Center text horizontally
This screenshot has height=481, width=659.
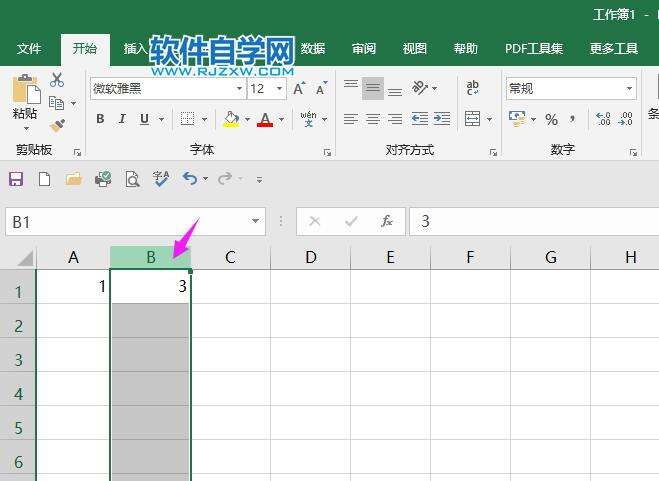point(373,119)
